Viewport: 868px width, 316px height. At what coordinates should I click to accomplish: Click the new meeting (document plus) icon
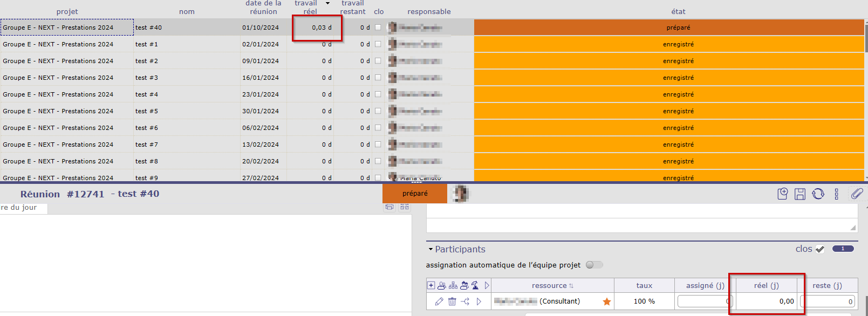[x=783, y=194]
